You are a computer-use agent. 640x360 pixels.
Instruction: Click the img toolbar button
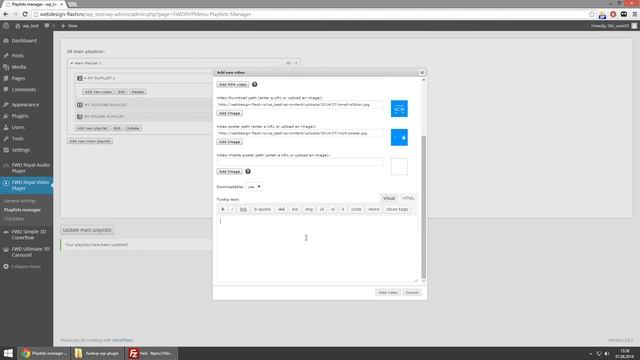tap(309, 209)
